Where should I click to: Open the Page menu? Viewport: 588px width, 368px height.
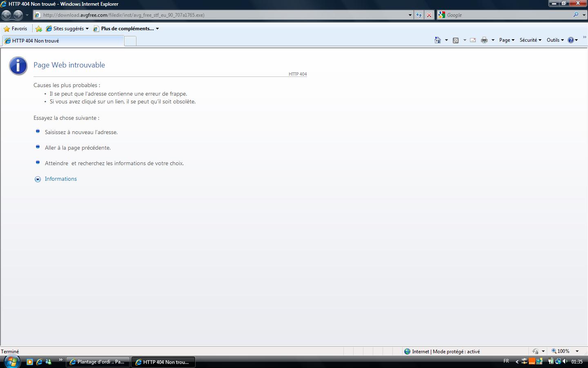pyautogui.click(x=506, y=40)
